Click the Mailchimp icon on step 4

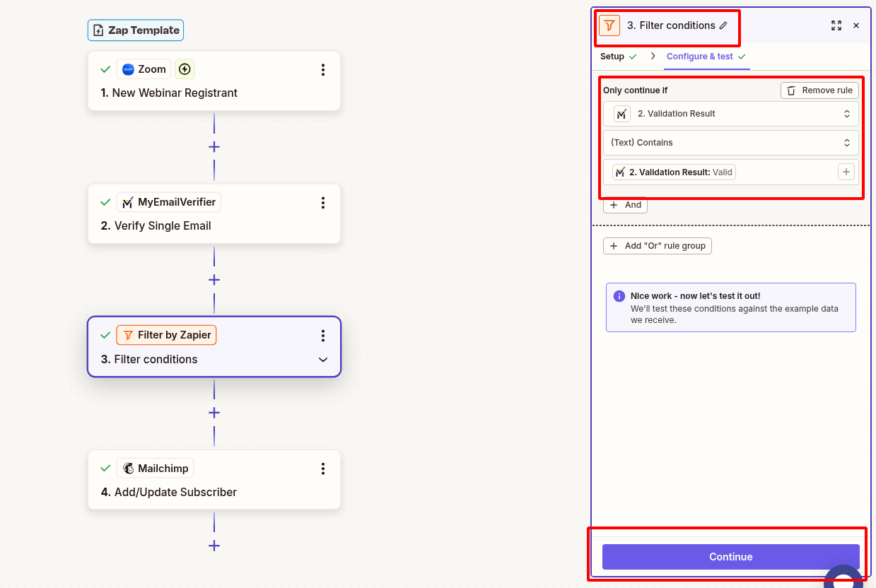point(128,467)
